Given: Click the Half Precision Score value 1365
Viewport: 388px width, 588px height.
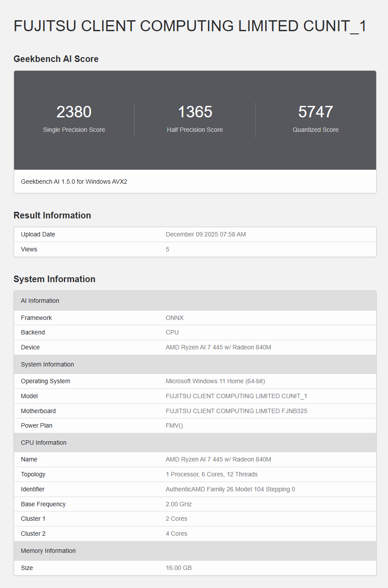Looking at the screenshot, I should tap(195, 112).
